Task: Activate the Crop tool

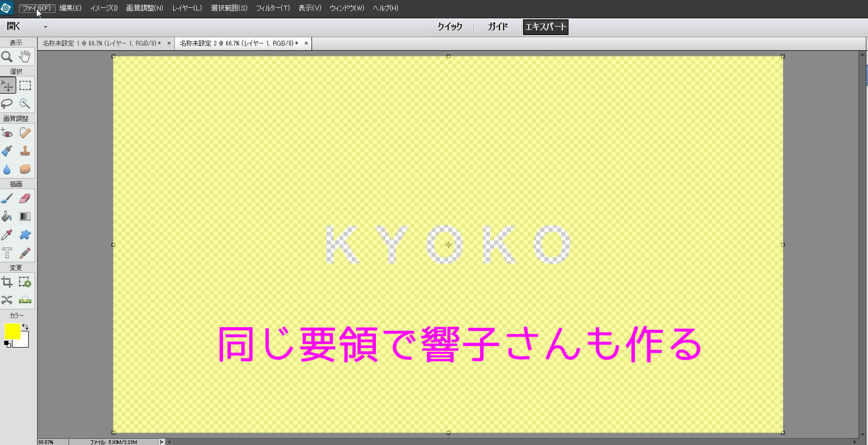Action: click(x=7, y=282)
